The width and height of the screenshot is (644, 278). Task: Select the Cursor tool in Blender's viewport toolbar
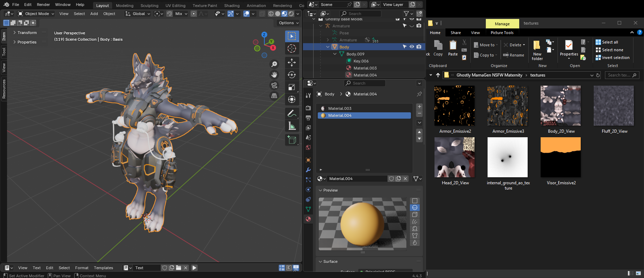coord(292,48)
